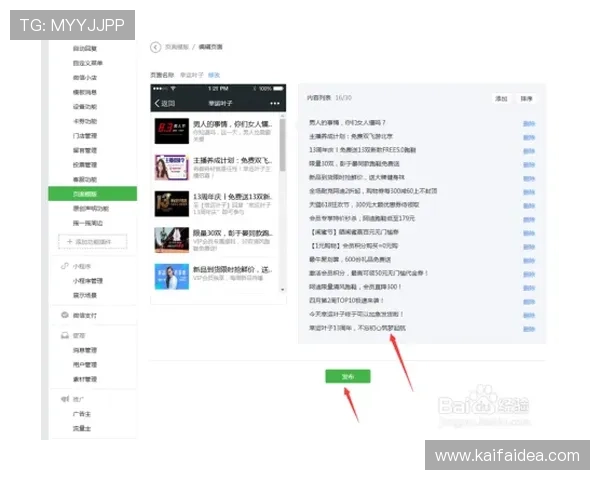Image resolution: width=600 pixels, height=480 pixels.
Task: Click the plus icon on 添加功能插件
Action: point(70,242)
